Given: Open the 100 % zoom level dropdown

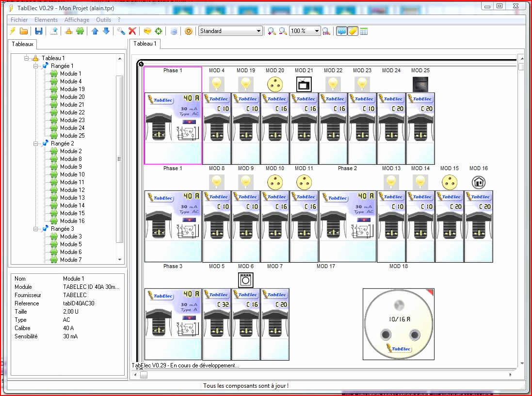Looking at the screenshot, I should (x=305, y=31).
